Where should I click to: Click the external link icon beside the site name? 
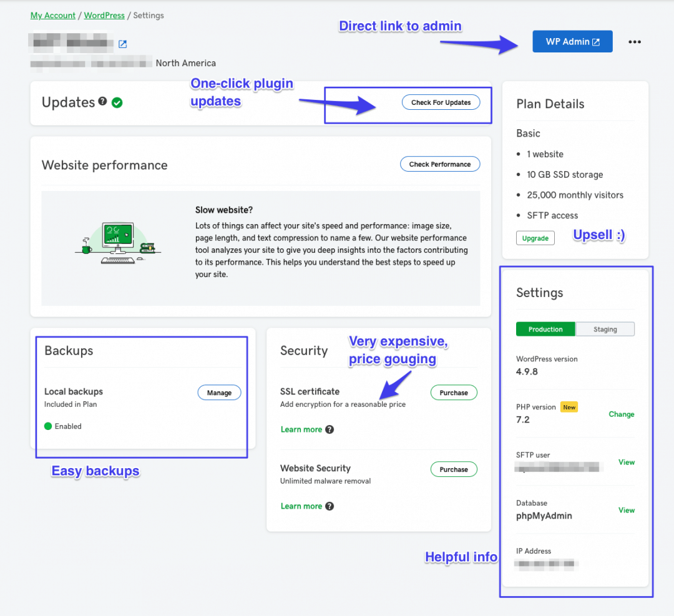pyautogui.click(x=122, y=44)
